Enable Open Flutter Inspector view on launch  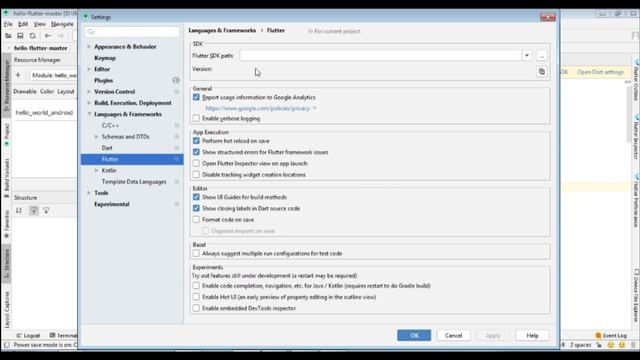point(196,163)
